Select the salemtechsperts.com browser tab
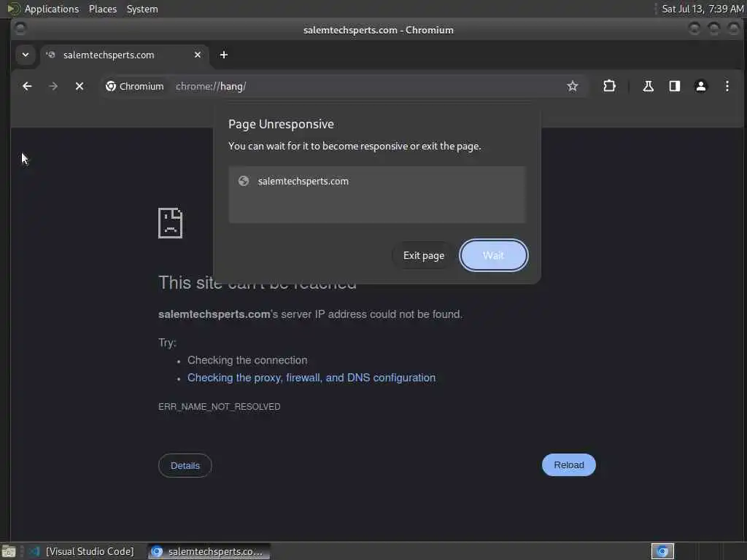Viewport: 747px width, 560px height. 124,55
